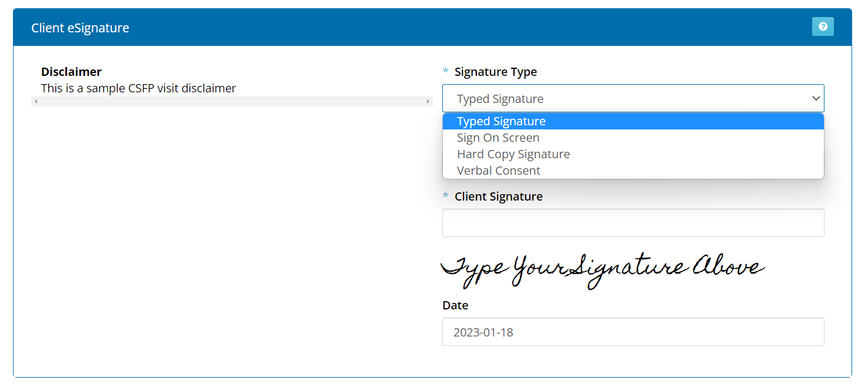Open the help question mark icon
The image size is (868, 390).
point(823,26)
